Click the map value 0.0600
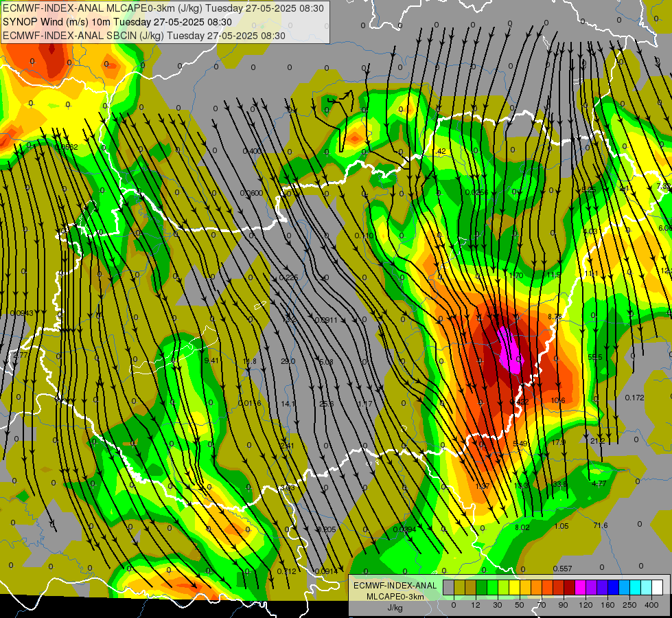672x618 pixels. coord(251,193)
